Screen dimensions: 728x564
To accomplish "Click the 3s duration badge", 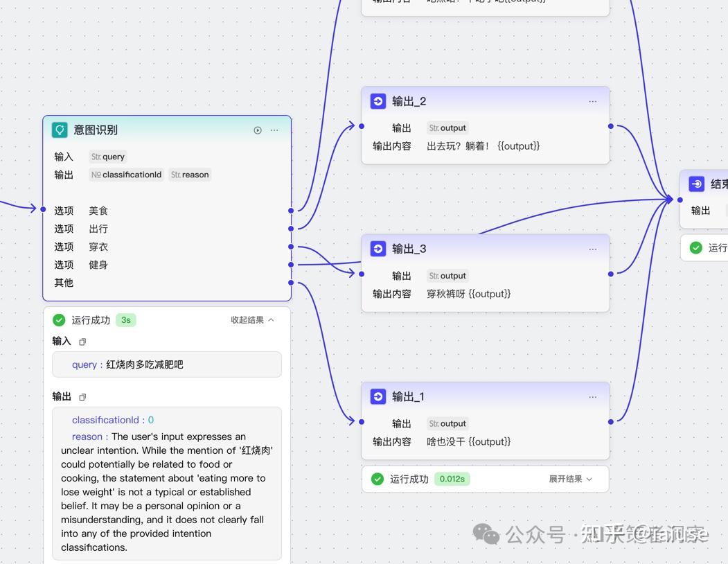I will tap(125, 320).
